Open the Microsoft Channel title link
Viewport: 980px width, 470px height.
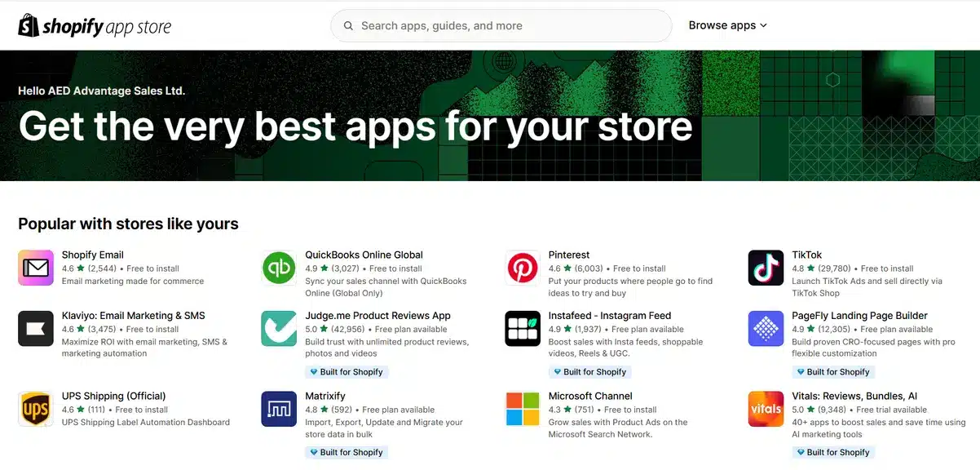tap(590, 396)
